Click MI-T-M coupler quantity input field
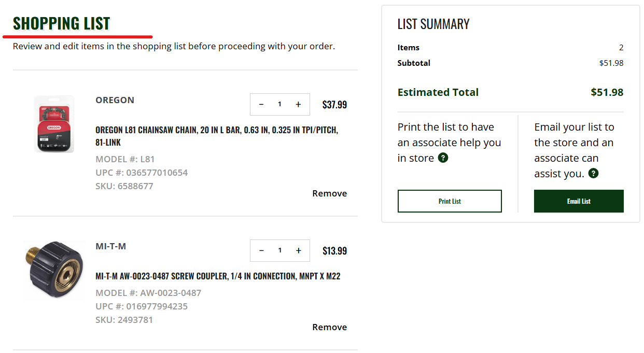644x353 pixels. pos(279,251)
